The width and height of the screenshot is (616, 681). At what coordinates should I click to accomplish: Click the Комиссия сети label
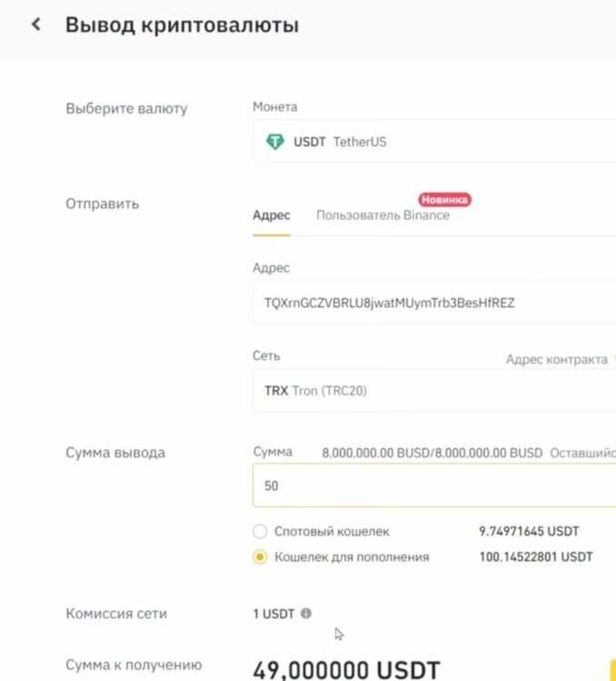(x=116, y=613)
